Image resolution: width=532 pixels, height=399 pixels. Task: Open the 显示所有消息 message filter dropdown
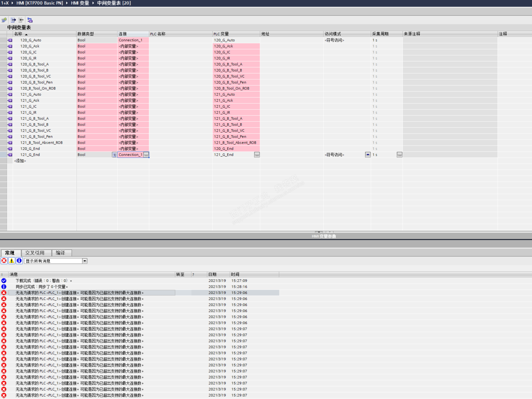(85, 261)
